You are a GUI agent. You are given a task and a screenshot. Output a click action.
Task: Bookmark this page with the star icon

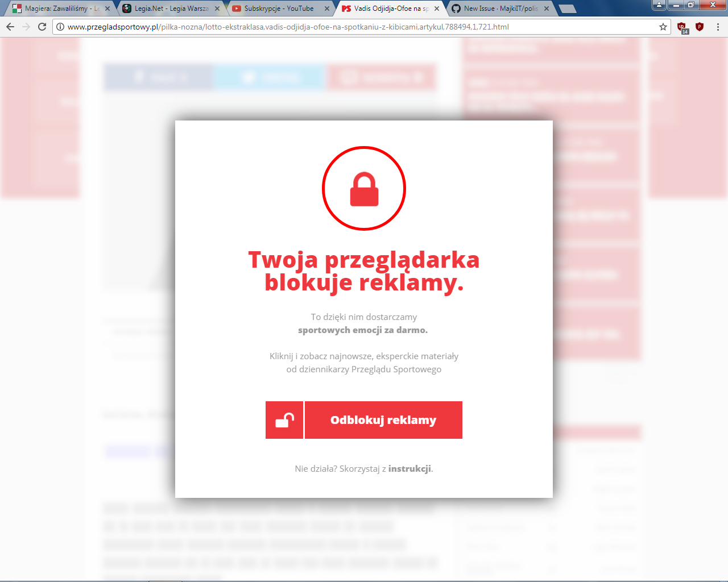[x=663, y=27]
